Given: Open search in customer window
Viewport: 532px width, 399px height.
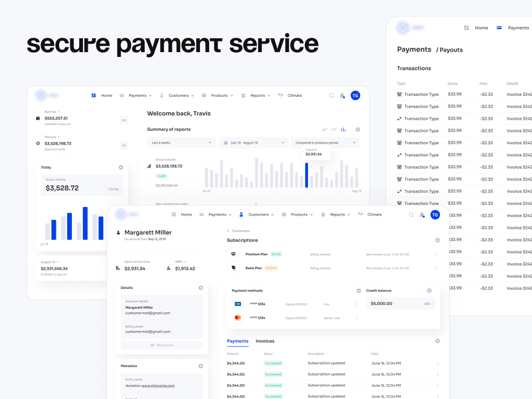Looking at the screenshot, I should (x=411, y=215).
